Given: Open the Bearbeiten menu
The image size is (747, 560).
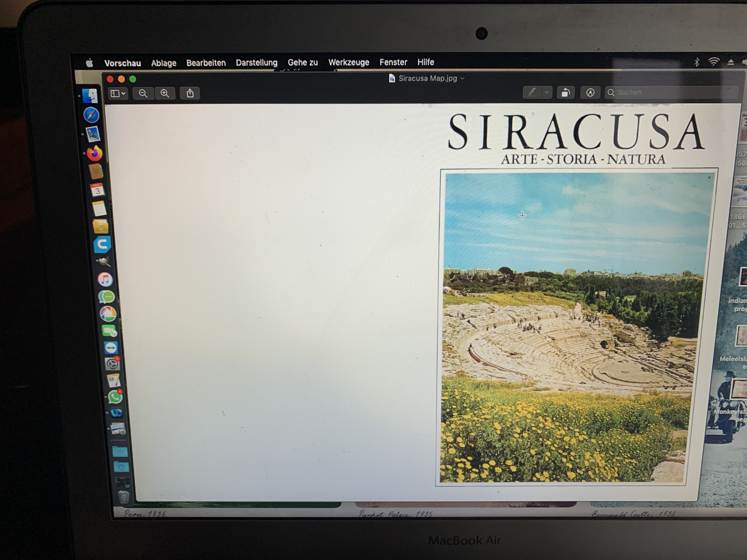Looking at the screenshot, I should (x=206, y=63).
